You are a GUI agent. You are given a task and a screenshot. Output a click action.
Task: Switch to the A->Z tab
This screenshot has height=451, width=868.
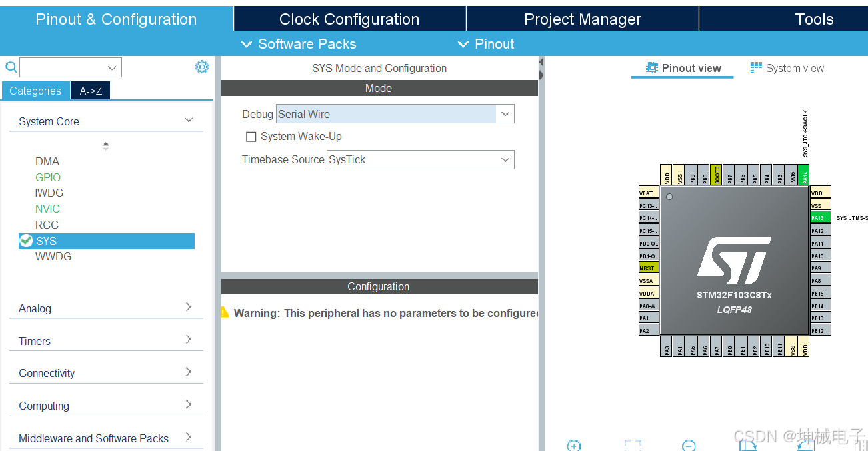tap(91, 91)
